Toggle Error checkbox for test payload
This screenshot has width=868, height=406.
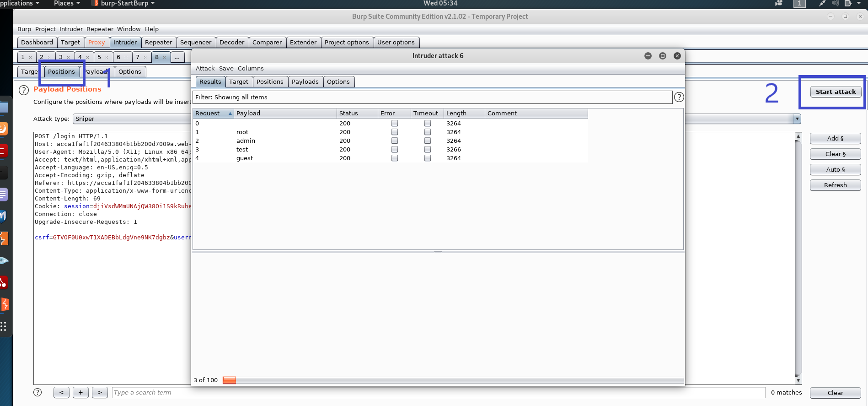[x=395, y=149]
